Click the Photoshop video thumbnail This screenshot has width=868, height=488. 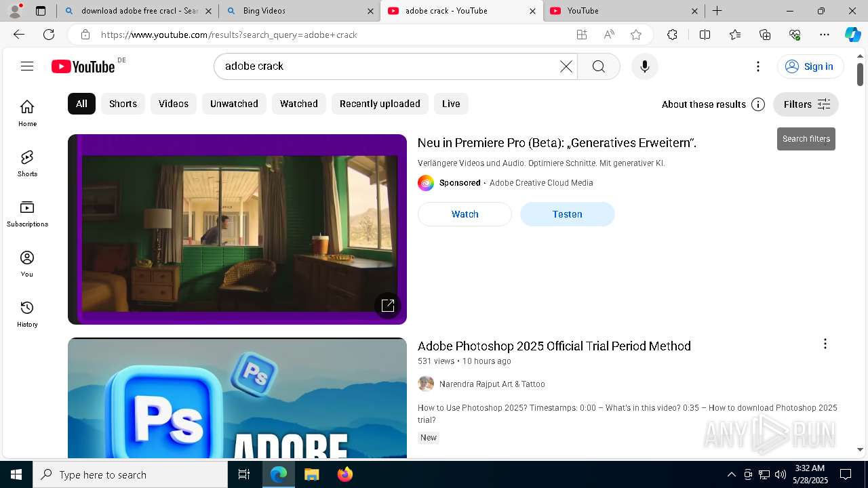(x=237, y=398)
